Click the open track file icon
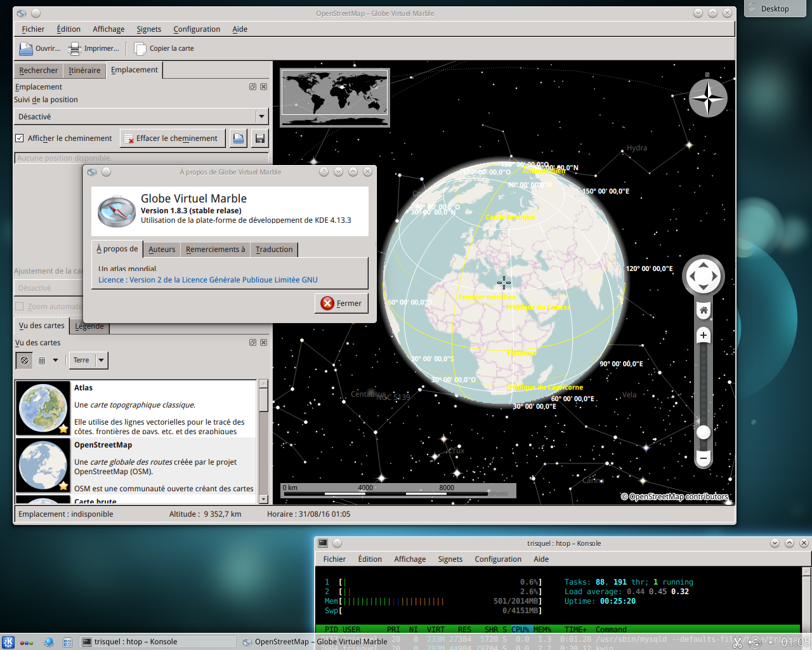 coord(239,138)
